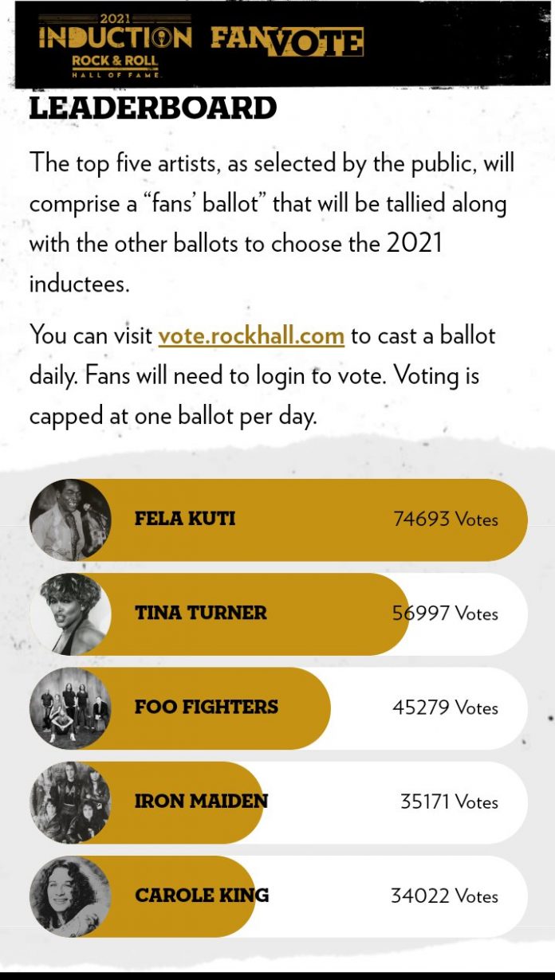555x980 pixels.
Task: Select the Carole King name label
Action: [202, 896]
